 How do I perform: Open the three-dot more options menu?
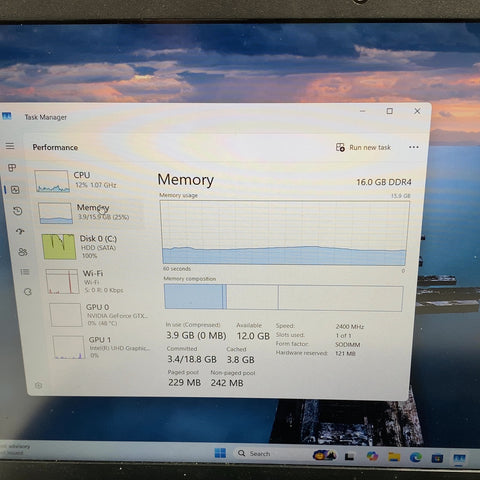coord(414,147)
